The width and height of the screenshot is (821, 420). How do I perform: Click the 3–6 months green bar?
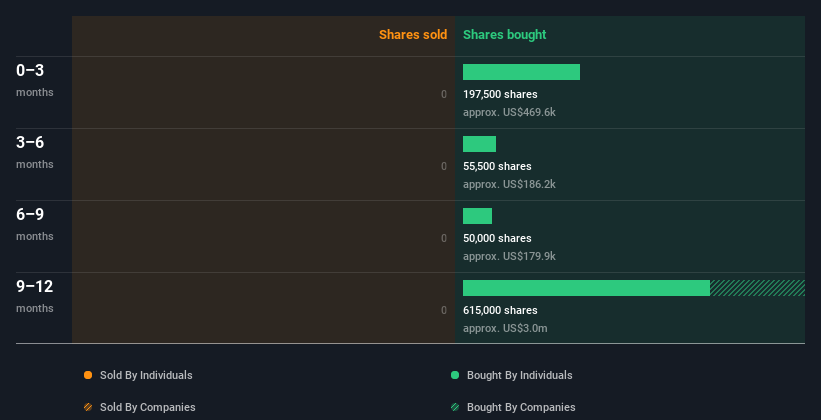[x=479, y=144]
